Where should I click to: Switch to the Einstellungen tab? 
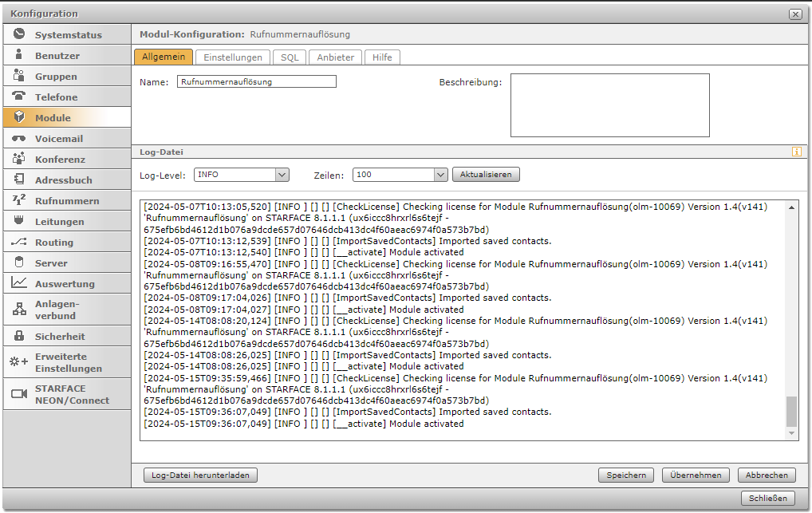[233, 57]
